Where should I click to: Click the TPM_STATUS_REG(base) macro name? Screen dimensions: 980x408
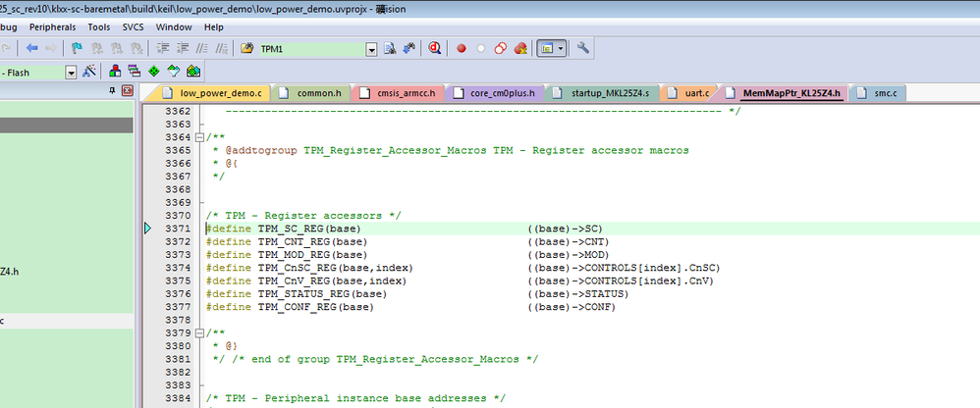click(322, 294)
